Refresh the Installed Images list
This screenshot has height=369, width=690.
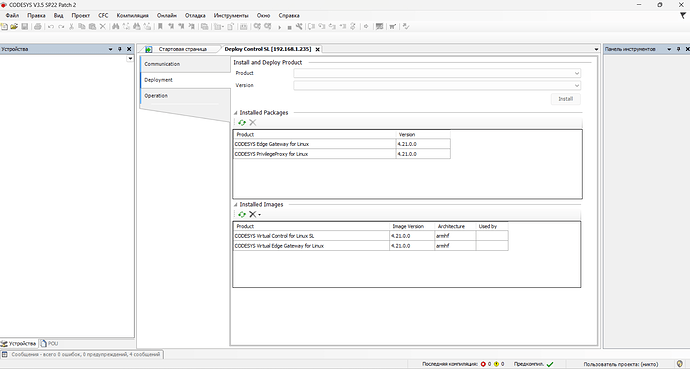(242, 214)
